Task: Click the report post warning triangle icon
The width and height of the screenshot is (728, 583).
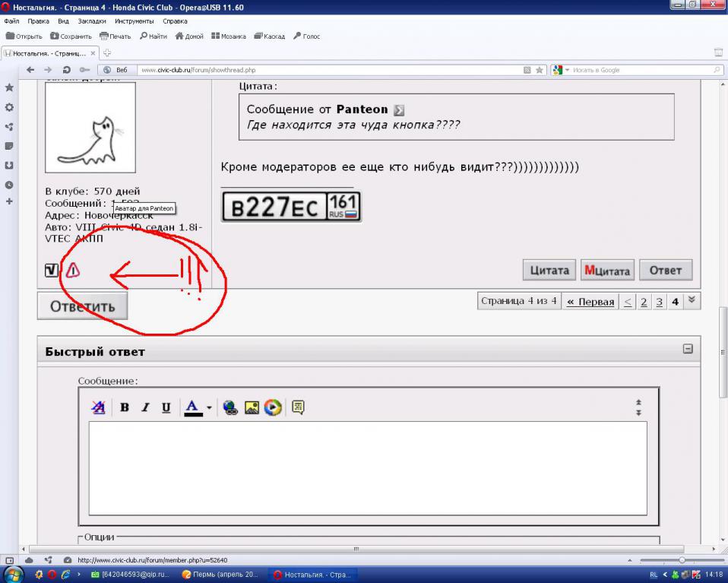Action: tap(73, 269)
